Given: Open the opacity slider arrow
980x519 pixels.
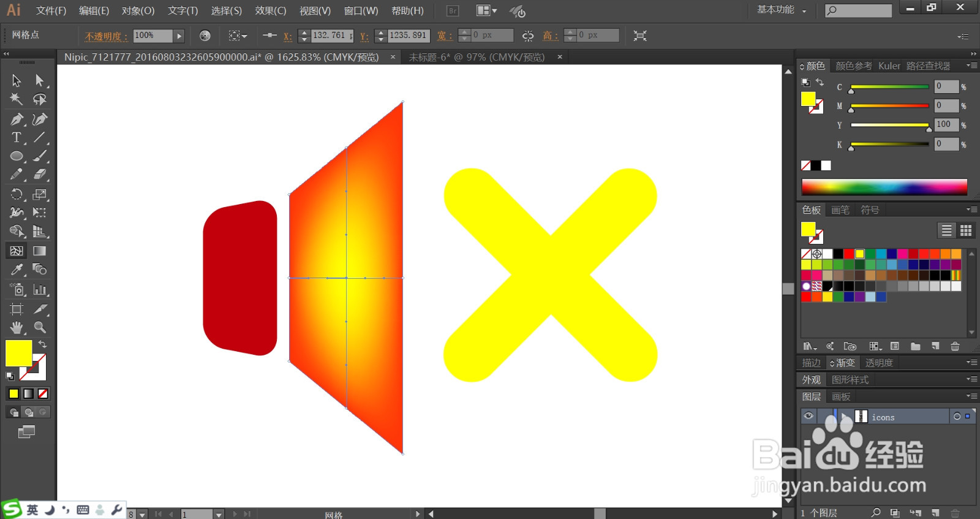Looking at the screenshot, I should click(x=179, y=36).
